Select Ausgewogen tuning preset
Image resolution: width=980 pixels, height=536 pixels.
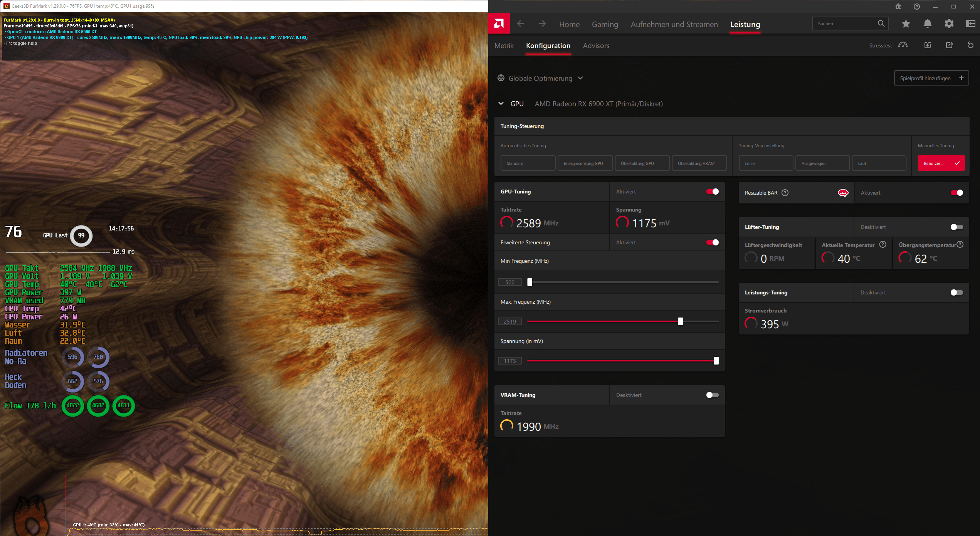823,163
